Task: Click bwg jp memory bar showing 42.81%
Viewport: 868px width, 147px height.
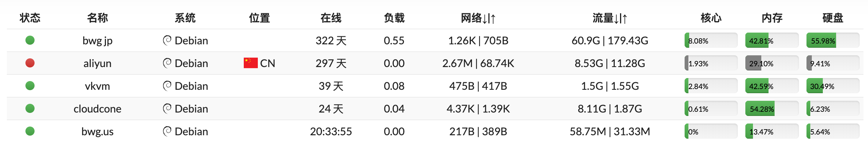Action: pyautogui.click(x=772, y=41)
